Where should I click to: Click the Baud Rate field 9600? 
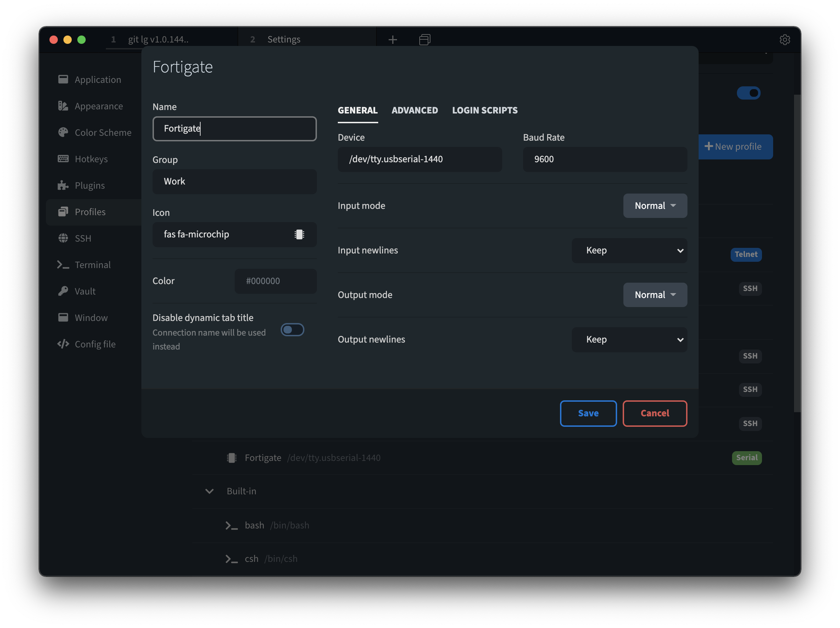click(605, 159)
